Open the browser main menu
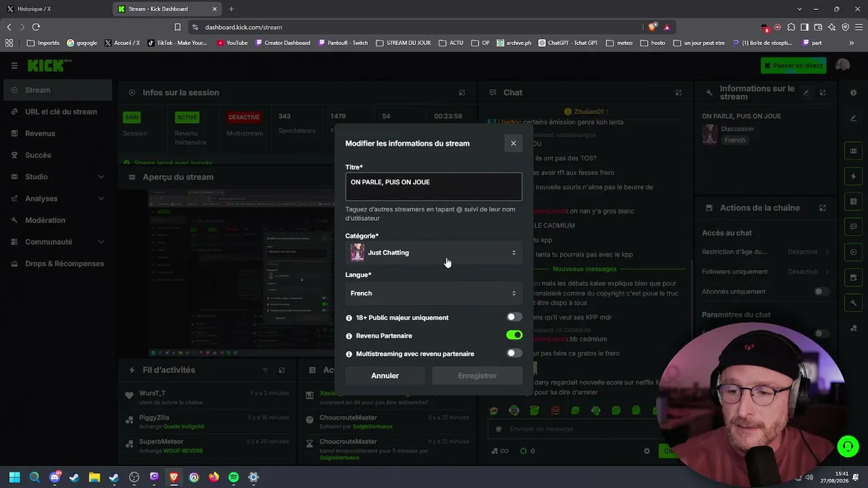Image resolution: width=868 pixels, height=488 pixels. tap(859, 27)
